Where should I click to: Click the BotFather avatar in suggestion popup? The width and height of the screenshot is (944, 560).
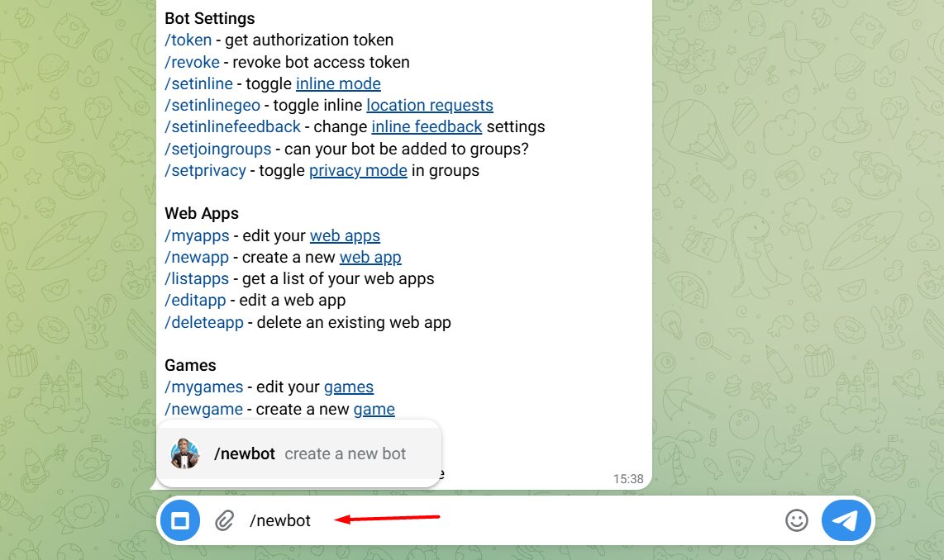point(185,453)
